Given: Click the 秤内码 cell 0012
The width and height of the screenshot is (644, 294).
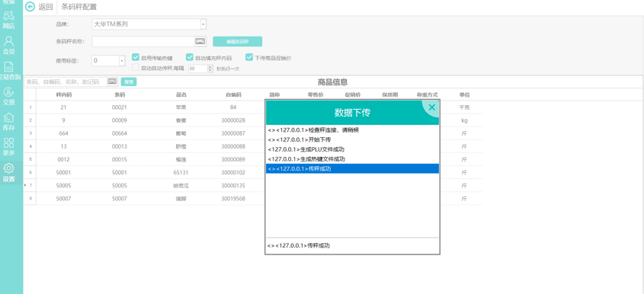Looking at the screenshot, I should [x=64, y=159].
